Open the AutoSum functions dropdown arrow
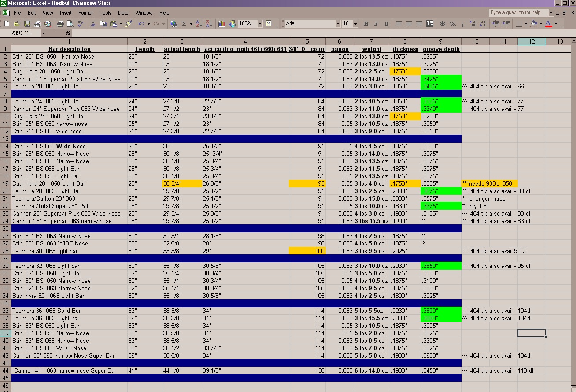Screen dimensions: 576x392 tap(191, 24)
